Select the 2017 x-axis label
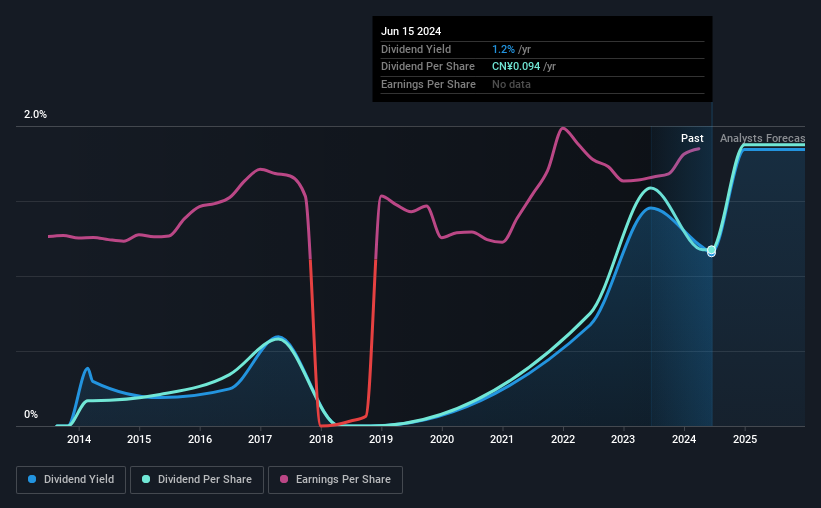The width and height of the screenshot is (821, 508). tap(260, 439)
